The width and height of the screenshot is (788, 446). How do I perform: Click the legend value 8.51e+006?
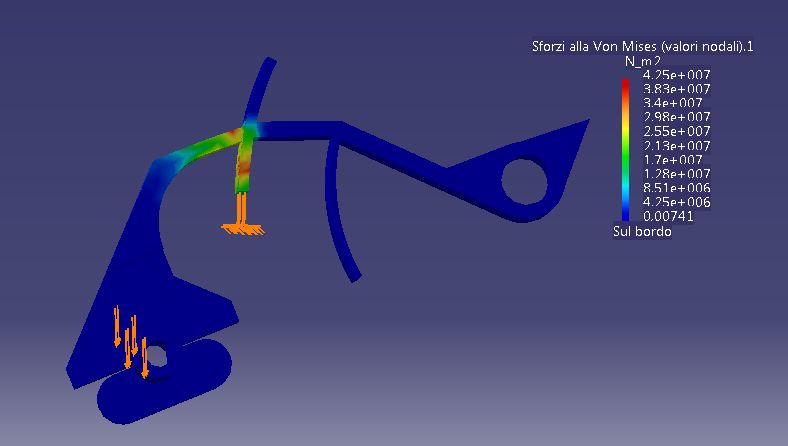(x=676, y=188)
